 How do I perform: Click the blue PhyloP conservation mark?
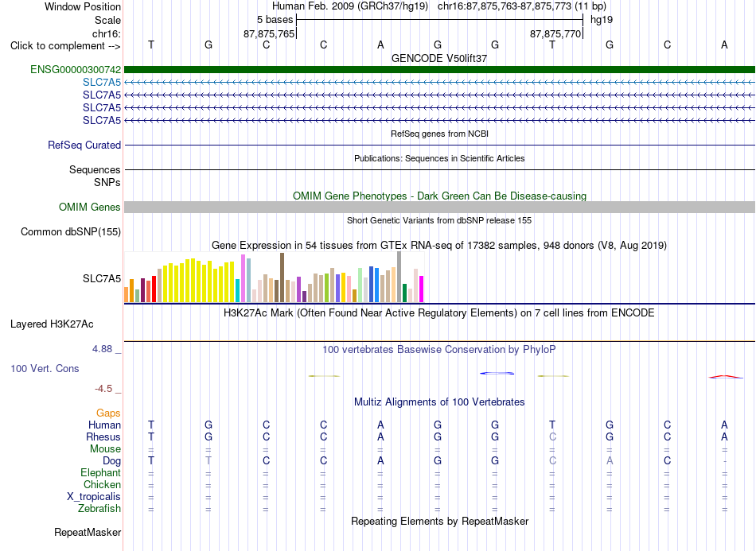point(497,373)
